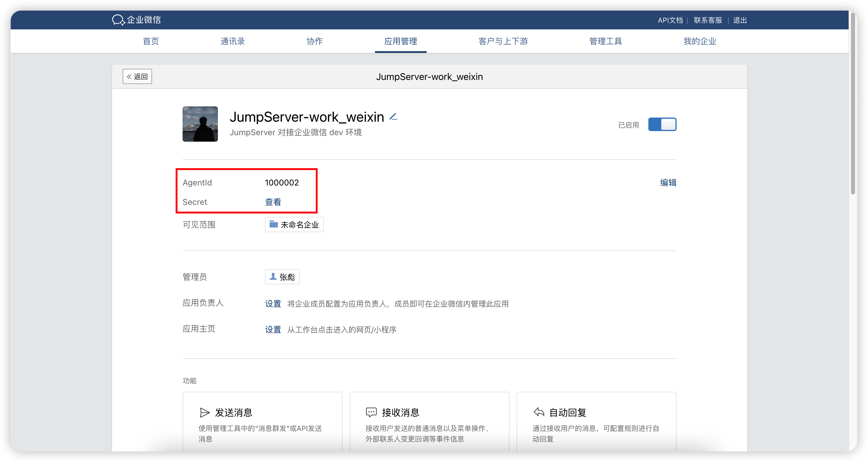
Task: Open the 管理工具 tab
Action: coord(605,41)
